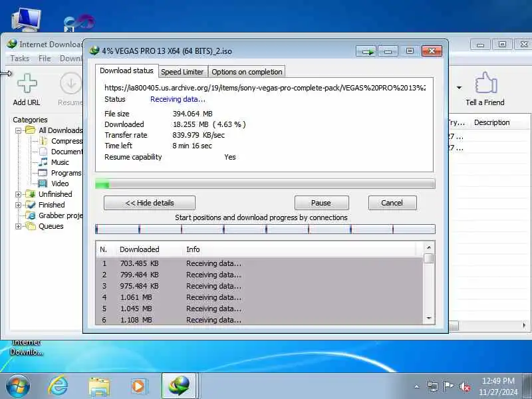Open the Windows Start menu
Viewport: 532px width, 399px height.
(18, 386)
